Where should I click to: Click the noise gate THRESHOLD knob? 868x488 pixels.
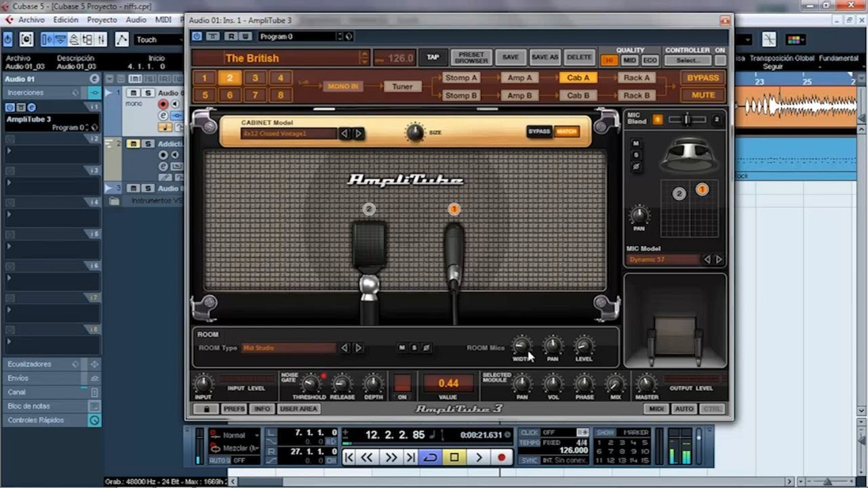[310, 384]
